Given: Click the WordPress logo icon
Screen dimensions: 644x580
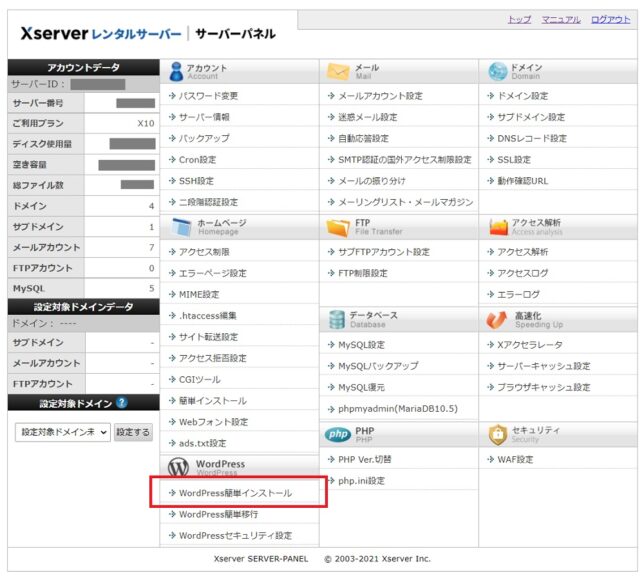Looking at the screenshot, I should tap(178, 467).
